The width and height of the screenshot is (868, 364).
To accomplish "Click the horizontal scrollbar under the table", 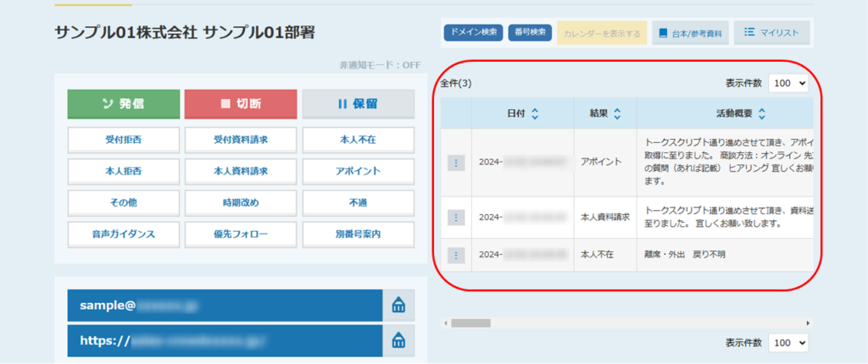I will point(470,323).
